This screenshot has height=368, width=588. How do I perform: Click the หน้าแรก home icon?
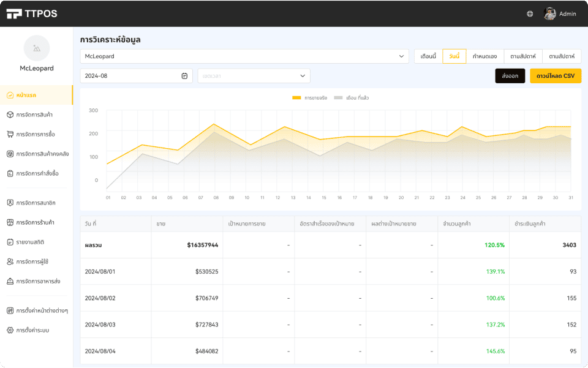(x=10, y=95)
